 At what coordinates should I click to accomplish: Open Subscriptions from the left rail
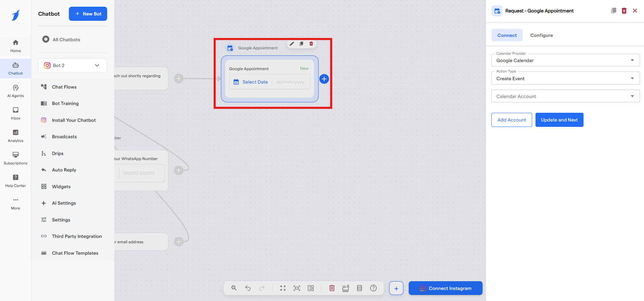[x=15, y=158]
